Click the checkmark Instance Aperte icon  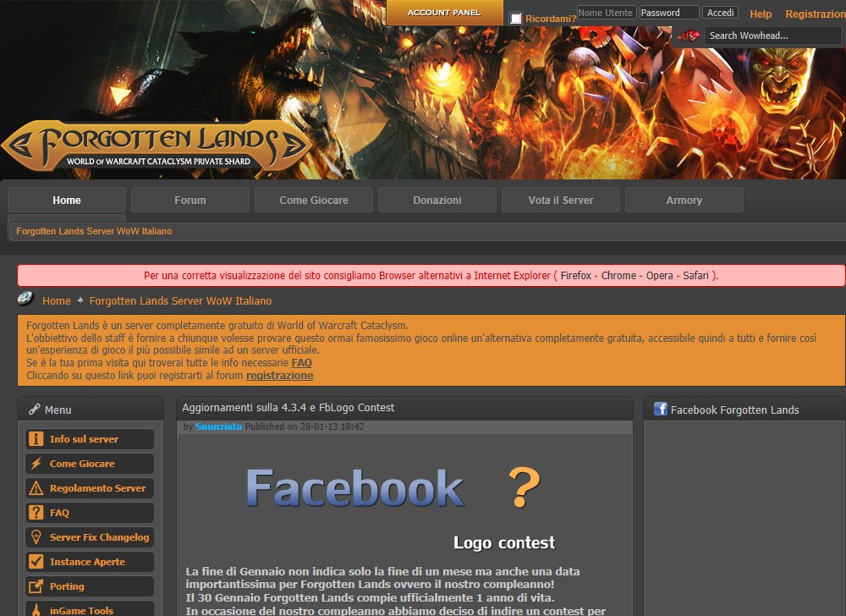pos(36,562)
